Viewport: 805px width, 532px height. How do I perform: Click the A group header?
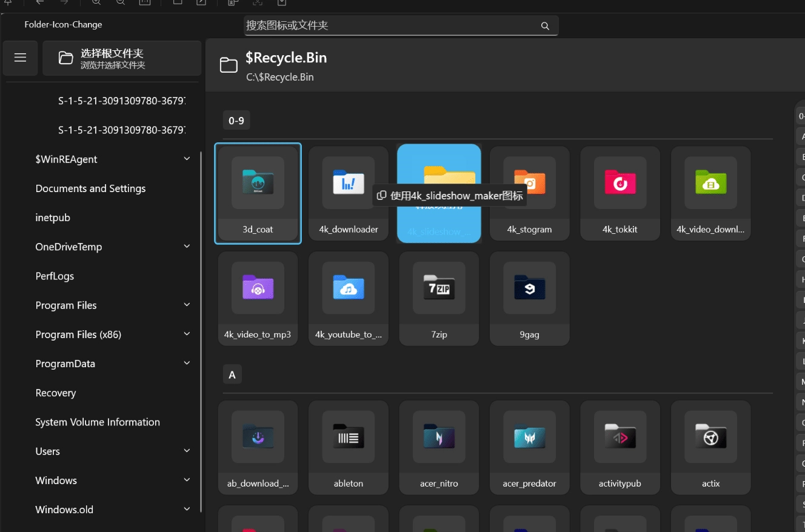coord(232,375)
